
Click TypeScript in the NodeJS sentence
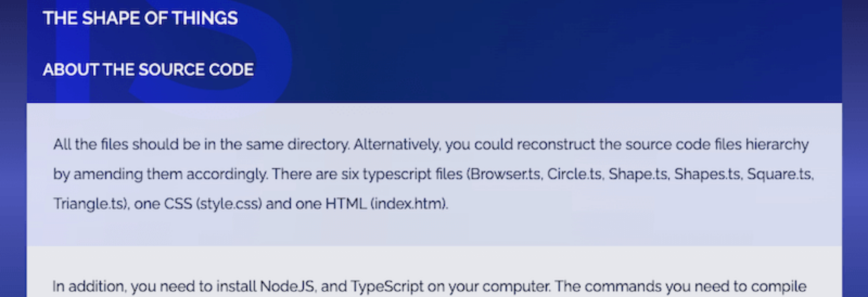click(x=387, y=287)
